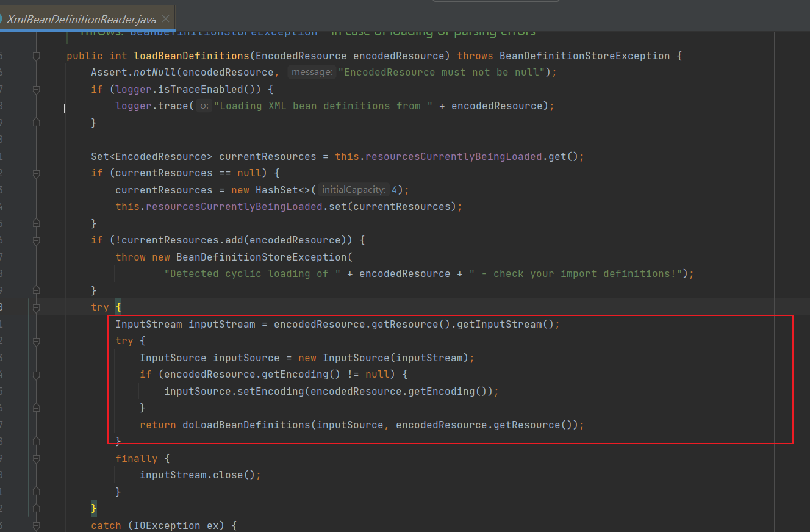Screen dimensions: 810x532
Task: Click the " - check your import definitions!" string
Action: coord(576,274)
